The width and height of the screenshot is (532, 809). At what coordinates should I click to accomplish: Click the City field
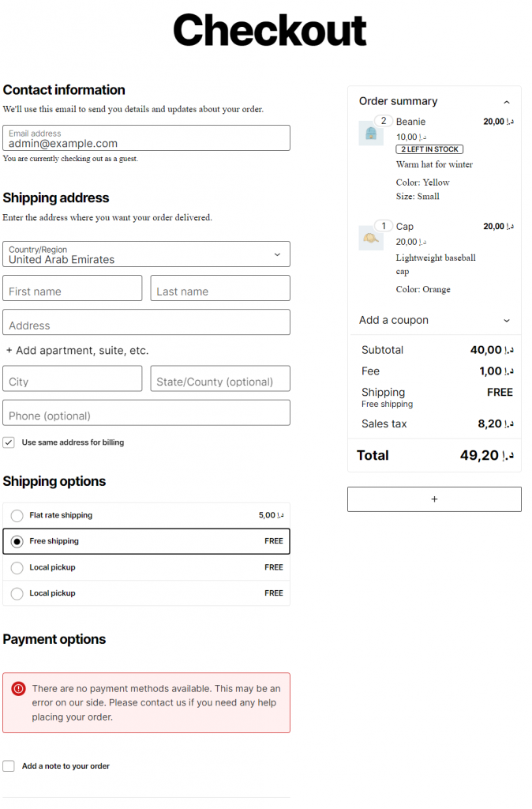click(x=72, y=378)
